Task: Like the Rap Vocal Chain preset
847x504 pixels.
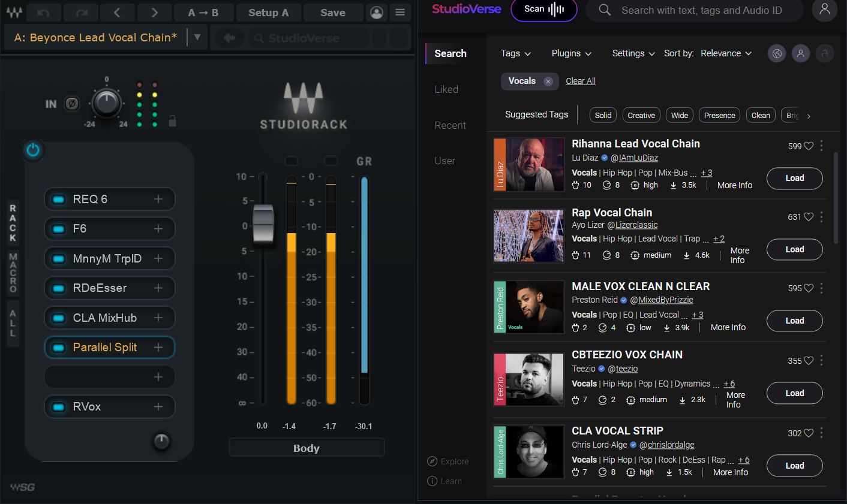Action: (x=809, y=217)
